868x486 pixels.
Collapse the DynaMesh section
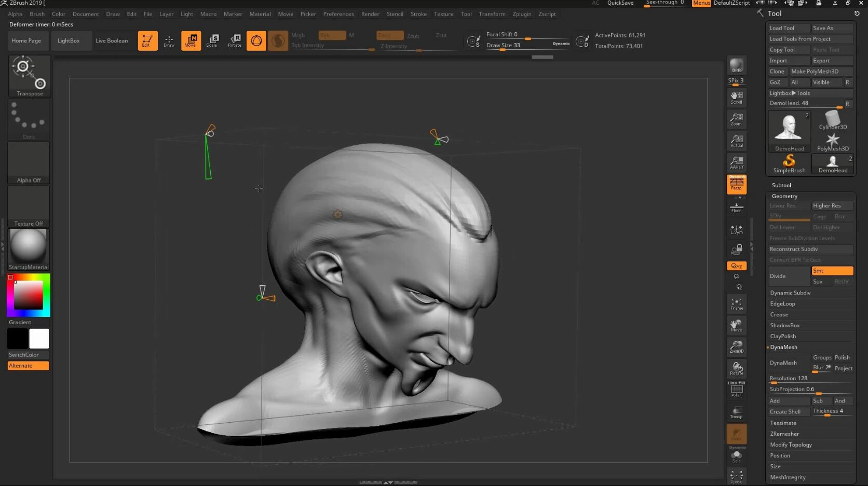tap(783, 347)
